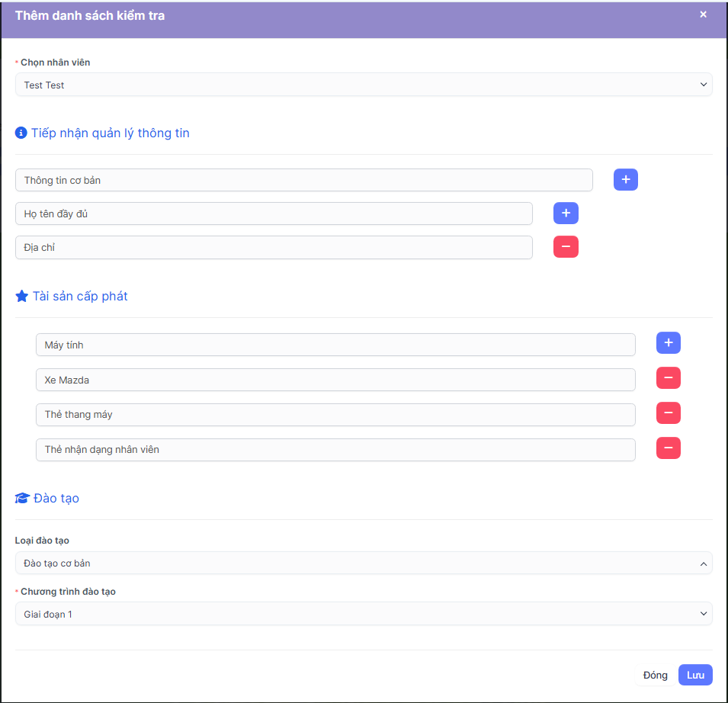Click the Lưu button to save

pos(694,675)
